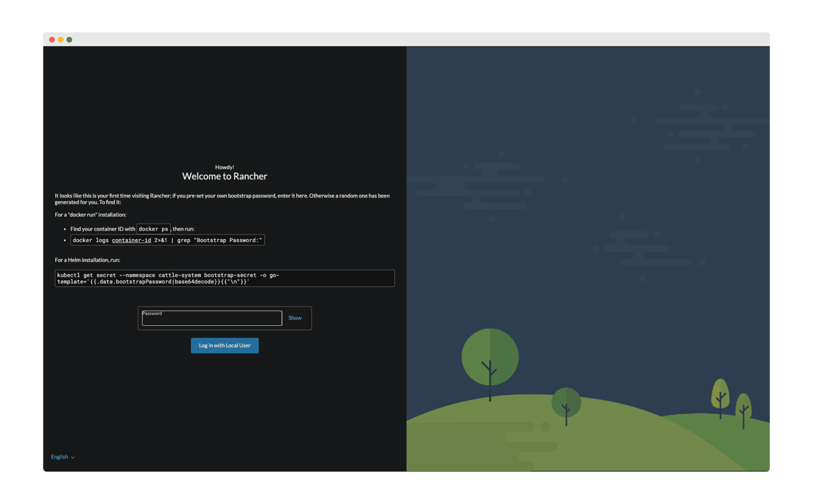
Task: Click the yellow minimize window button
Action: click(60, 40)
